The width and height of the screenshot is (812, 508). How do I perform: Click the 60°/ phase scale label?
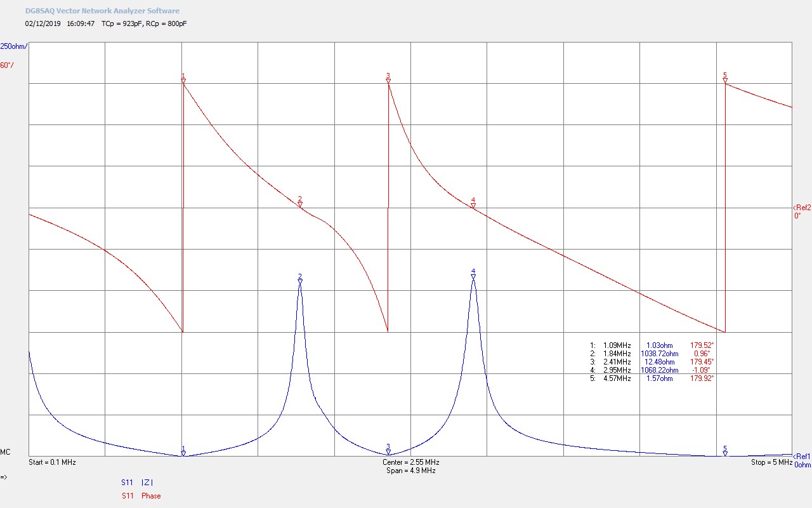pyautogui.click(x=6, y=65)
